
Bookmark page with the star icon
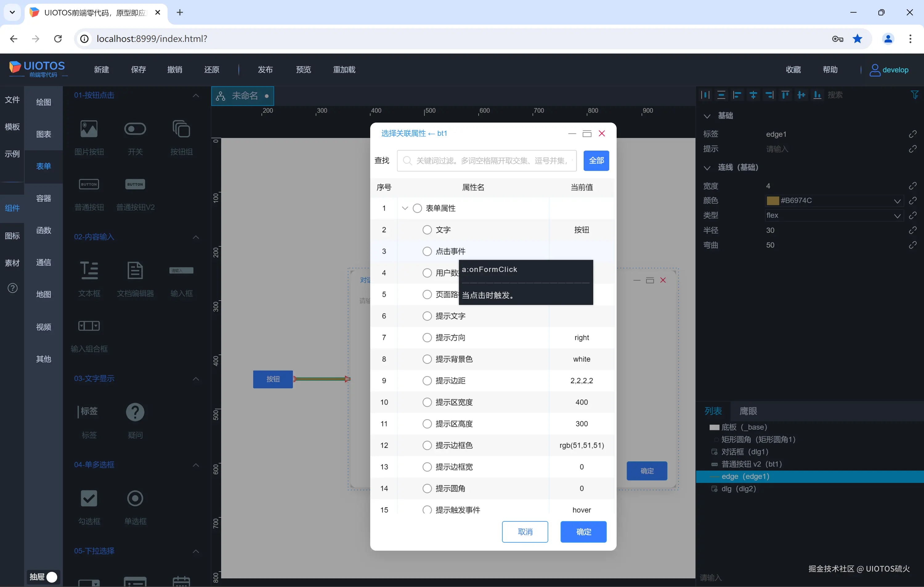point(857,39)
